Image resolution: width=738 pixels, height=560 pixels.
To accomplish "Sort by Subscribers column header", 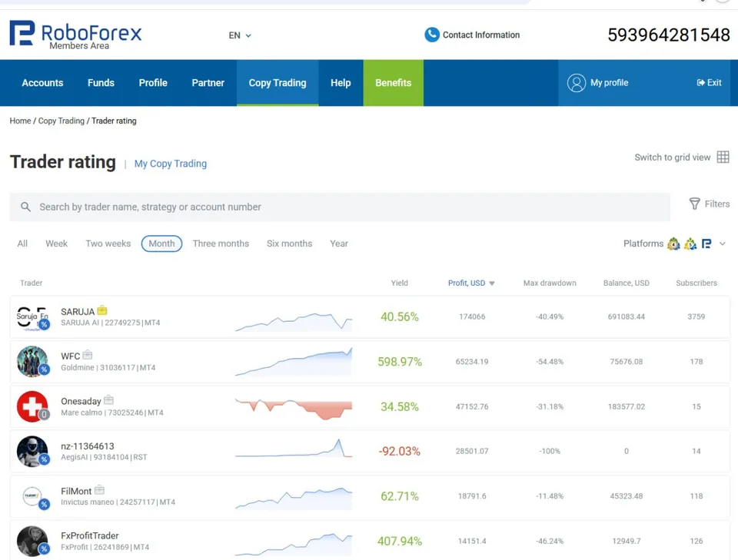I will [x=696, y=283].
